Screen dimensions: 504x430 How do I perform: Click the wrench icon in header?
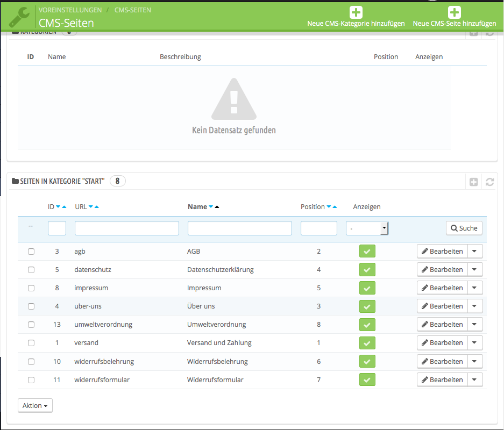pyautogui.click(x=19, y=17)
